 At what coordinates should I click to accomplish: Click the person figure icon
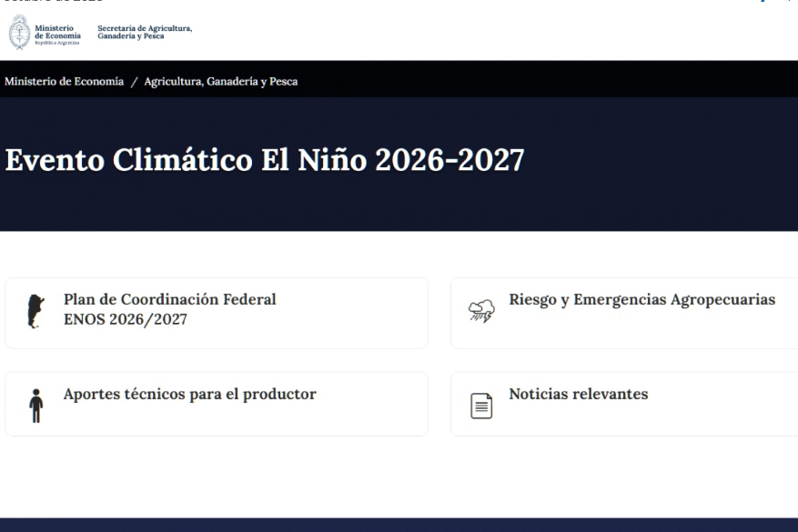click(x=36, y=406)
